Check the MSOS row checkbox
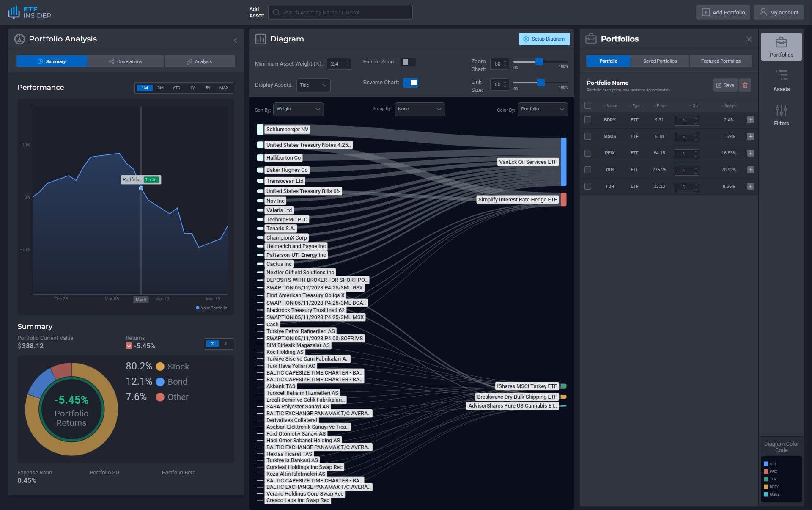 pyautogui.click(x=587, y=136)
